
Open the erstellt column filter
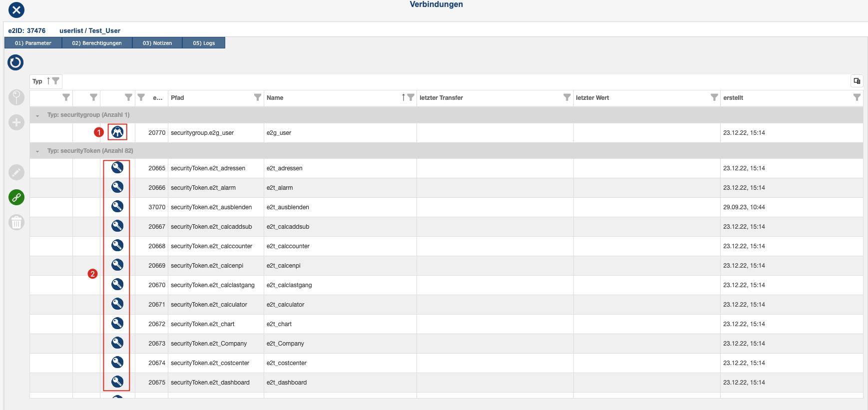point(857,97)
